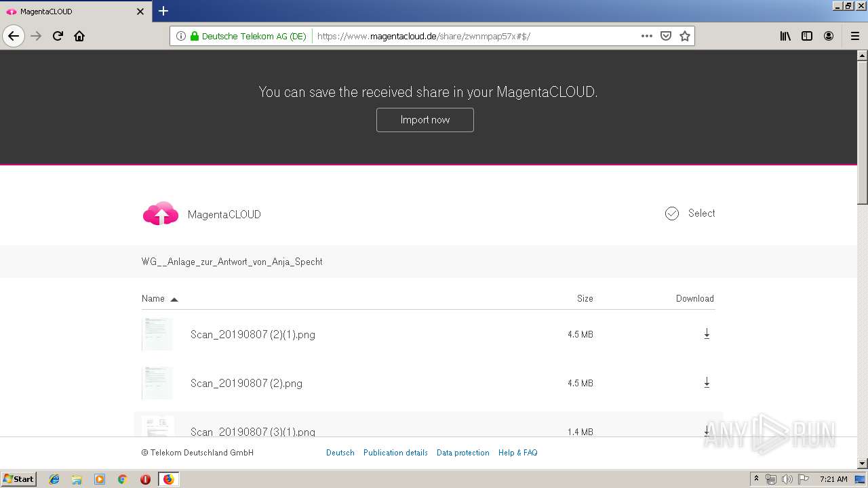Open Publication details link
The height and width of the screenshot is (488, 868).
click(x=395, y=453)
